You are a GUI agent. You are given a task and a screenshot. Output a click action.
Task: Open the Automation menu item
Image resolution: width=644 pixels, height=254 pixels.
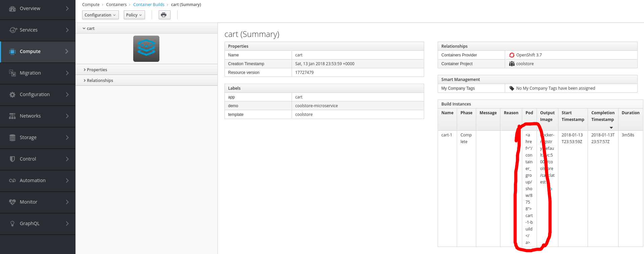point(38,180)
